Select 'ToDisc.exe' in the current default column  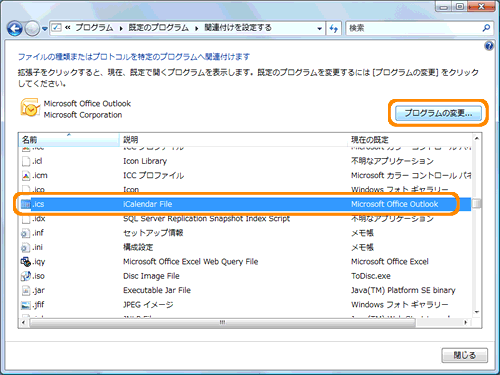[x=371, y=276]
